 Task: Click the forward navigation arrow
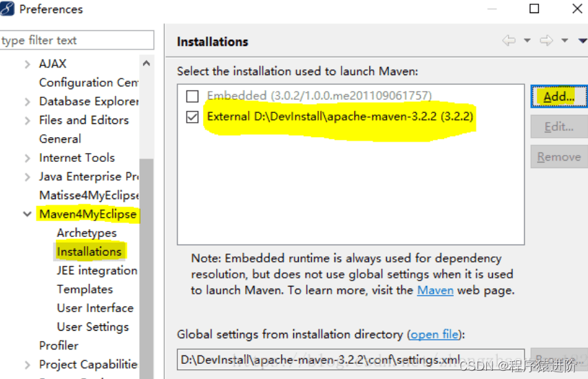click(547, 40)
